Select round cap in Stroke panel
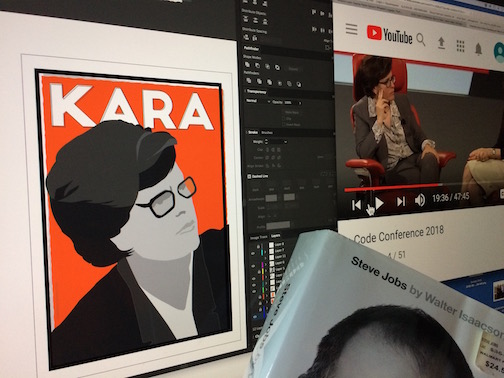The height and width of the screenshot is (378, 504). (273, 150)
